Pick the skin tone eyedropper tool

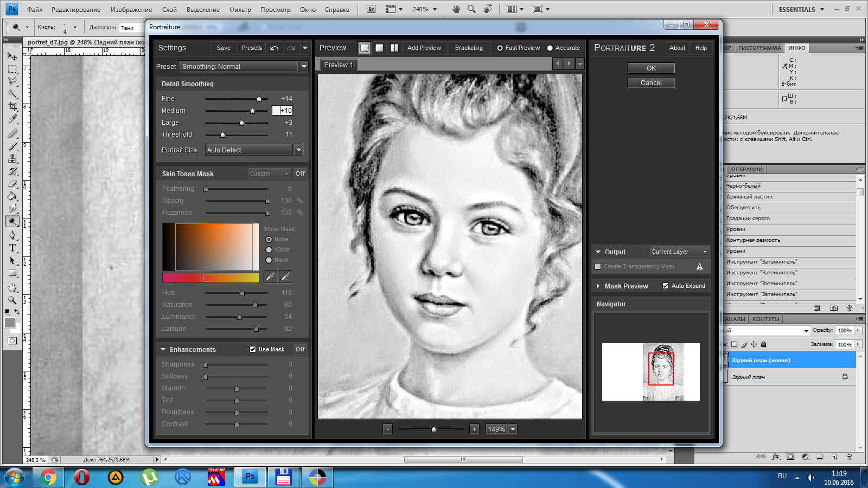(x=270, y=277)
